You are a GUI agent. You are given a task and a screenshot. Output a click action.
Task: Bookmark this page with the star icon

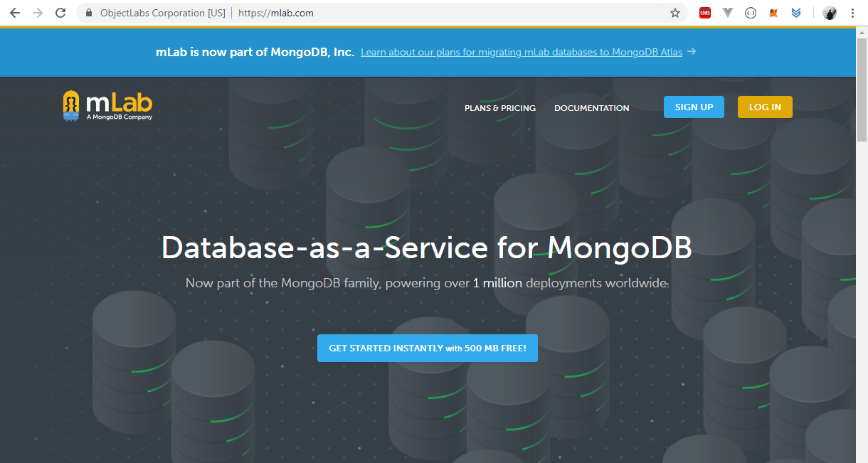674,13
